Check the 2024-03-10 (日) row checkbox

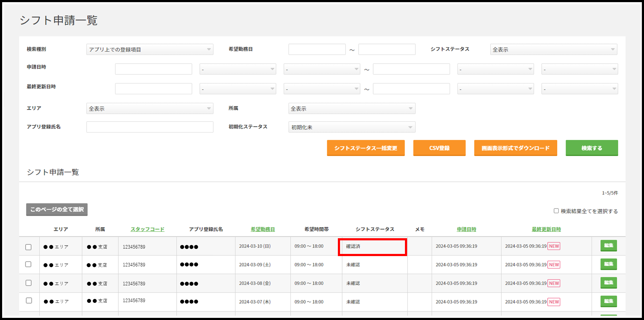coord(29,247)
